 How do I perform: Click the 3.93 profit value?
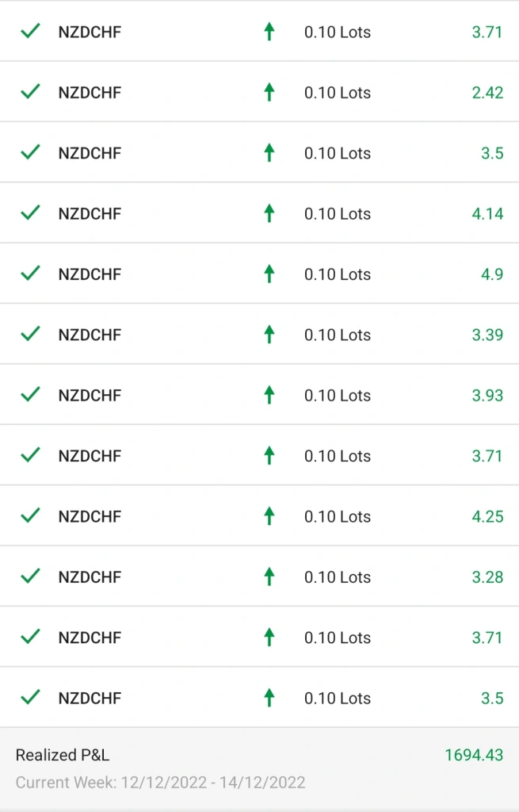pos(487,395)
